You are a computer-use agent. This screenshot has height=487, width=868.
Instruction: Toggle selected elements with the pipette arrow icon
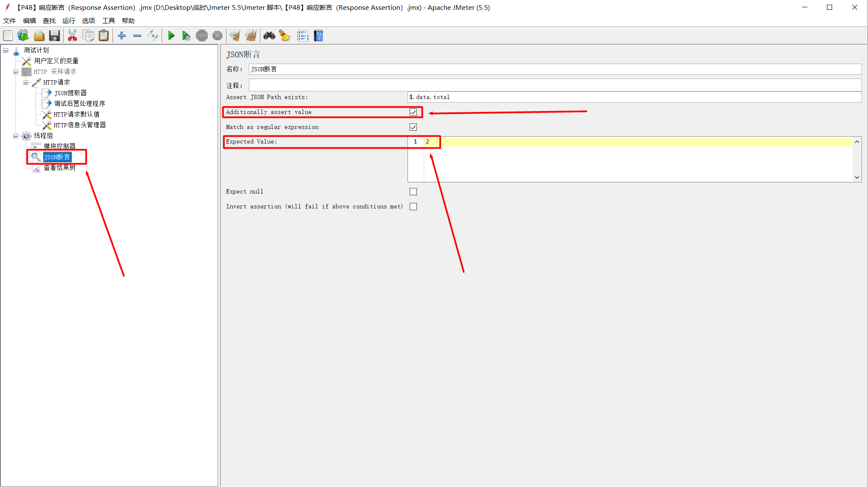point(153,36)
